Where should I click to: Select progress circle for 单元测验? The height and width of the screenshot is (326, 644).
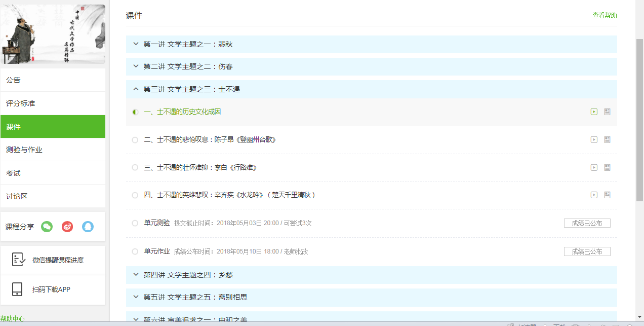135,223
